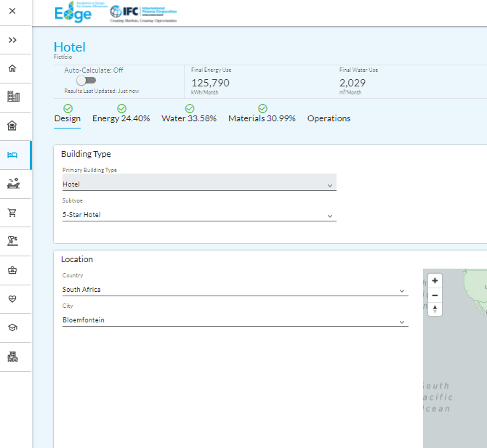Zoom in on the map

tap(435, 280)
